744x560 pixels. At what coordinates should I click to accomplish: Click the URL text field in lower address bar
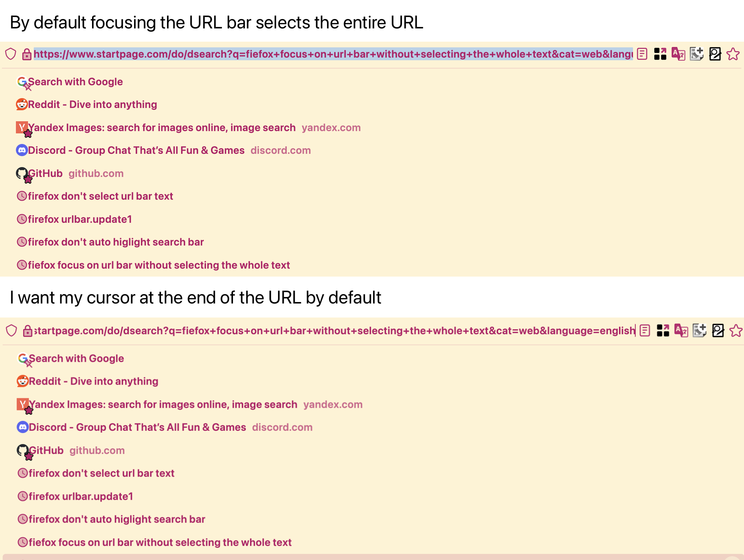coord(333,331)
